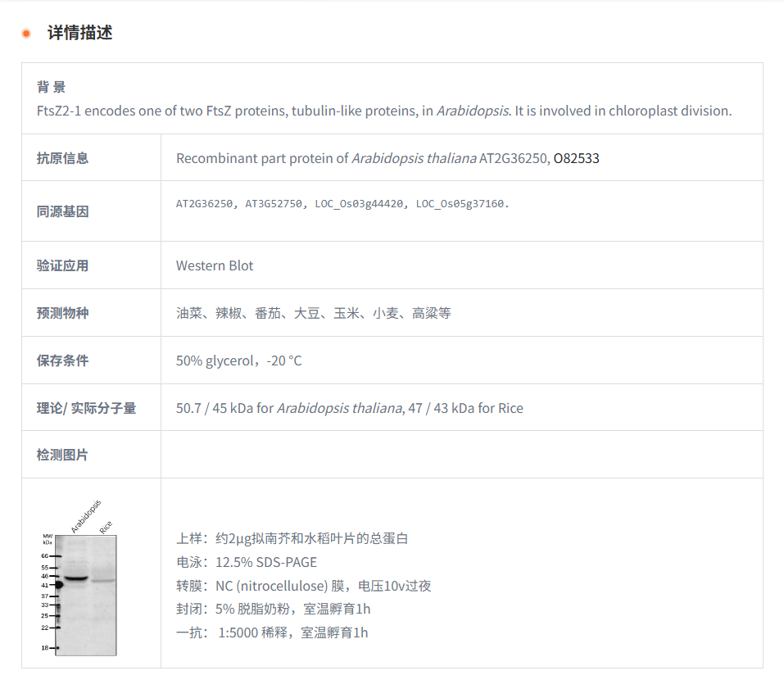Click the 预测物种 row label
This screenshot has width=784, height=689.
click(62, 313)
